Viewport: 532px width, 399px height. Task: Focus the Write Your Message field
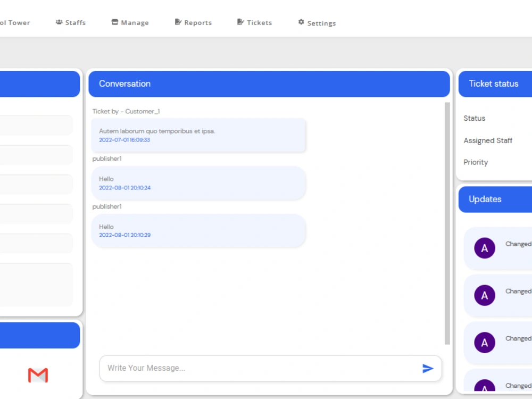(270, 369)
